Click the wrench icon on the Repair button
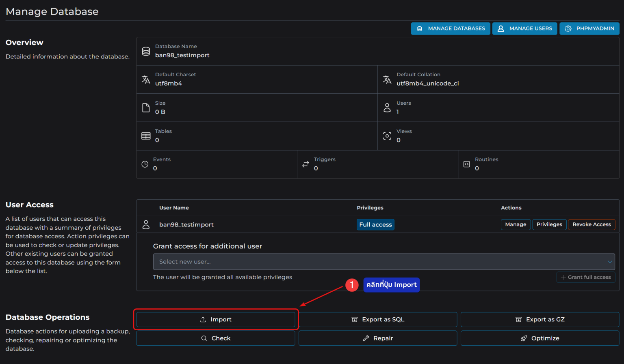Viewport: 624px width, 364px height. (x=365, y=338)
